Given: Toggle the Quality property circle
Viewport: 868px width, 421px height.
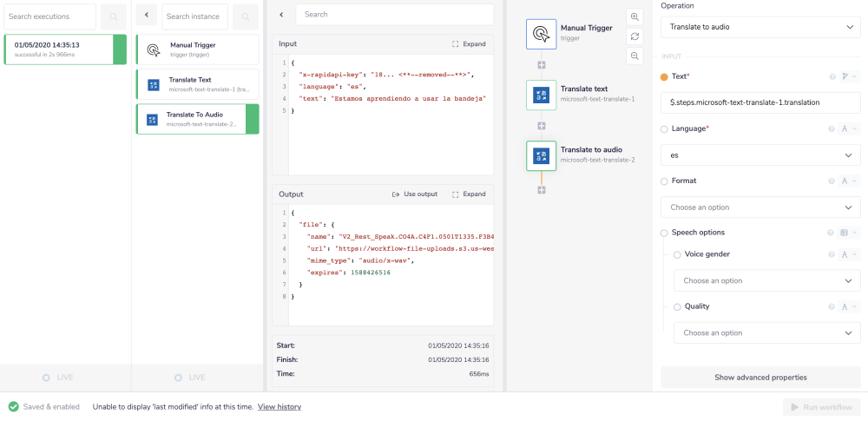Looking at the screenshot, I should pyautogui.click(x=678, y=306).
